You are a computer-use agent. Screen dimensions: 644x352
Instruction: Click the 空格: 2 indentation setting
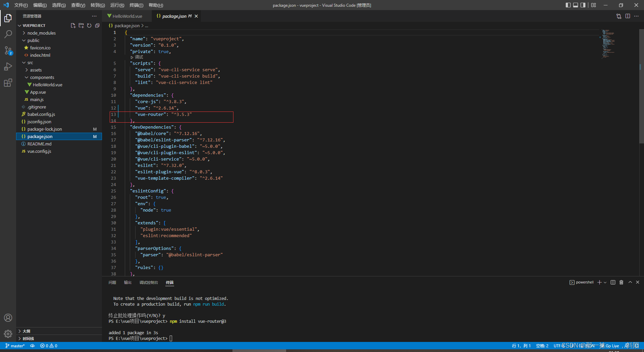542,346
